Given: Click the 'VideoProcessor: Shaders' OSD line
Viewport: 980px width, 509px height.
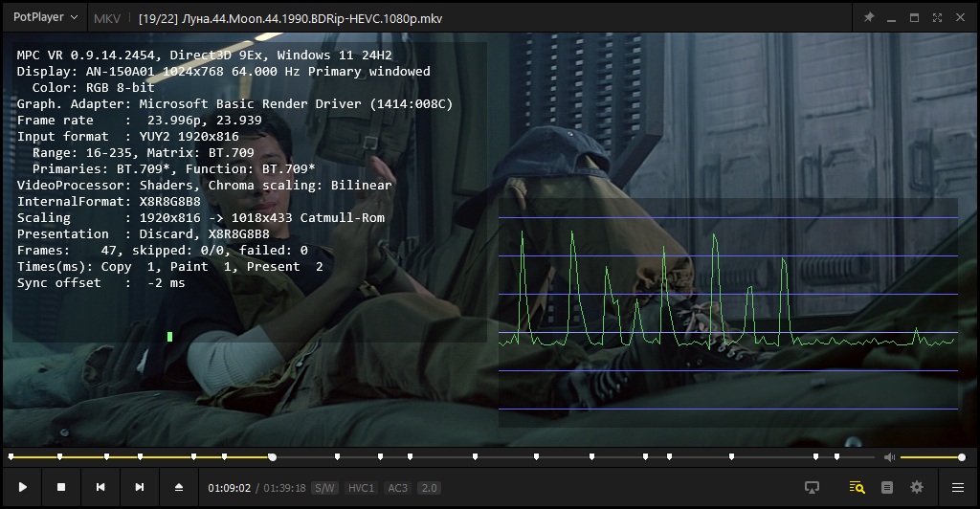Looking at the screenshot, I should pos(205,185).
